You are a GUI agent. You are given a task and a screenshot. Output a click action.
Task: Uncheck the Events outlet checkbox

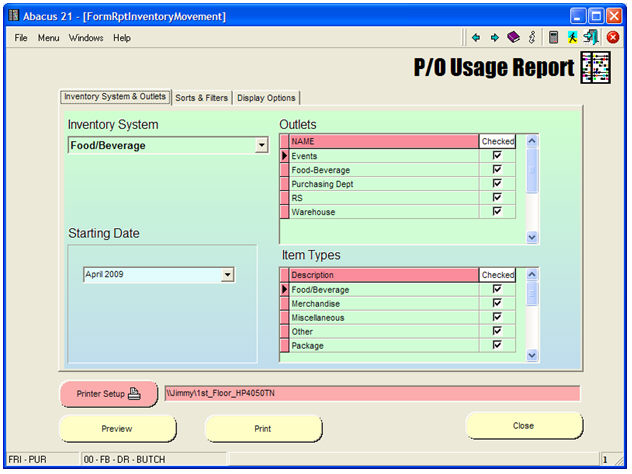497,156
